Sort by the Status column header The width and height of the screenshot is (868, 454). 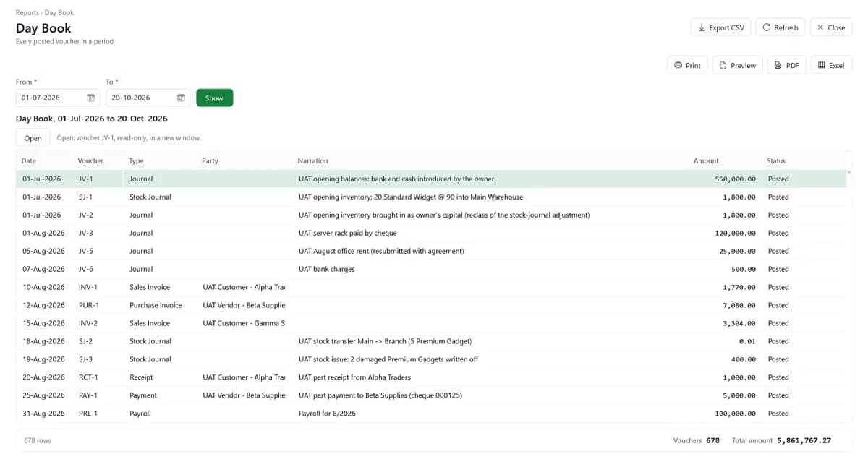pos(776,160)
